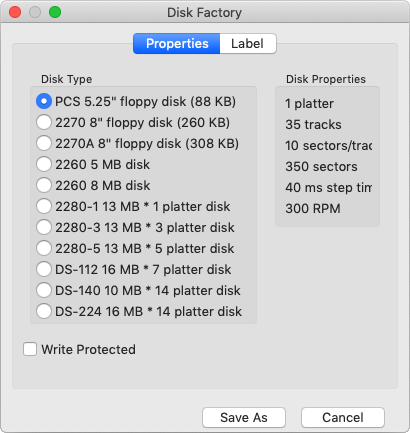Click the Save As button
Screen dimensions: 410x433
tap(244, 417)
